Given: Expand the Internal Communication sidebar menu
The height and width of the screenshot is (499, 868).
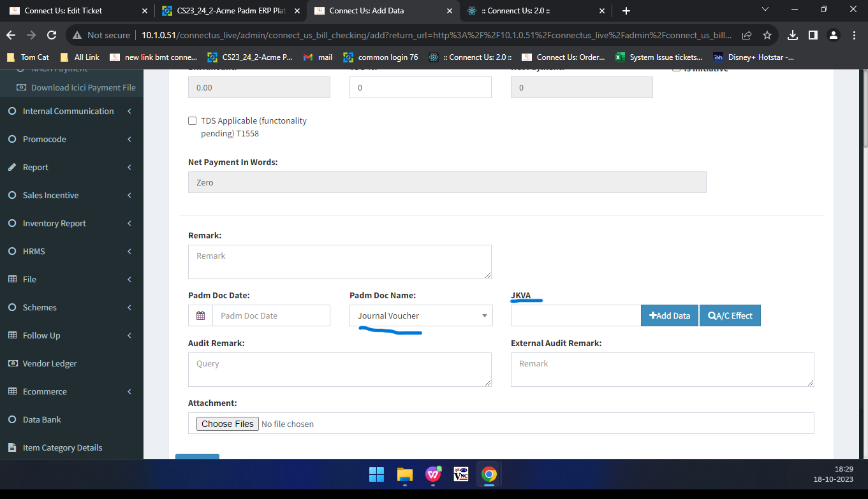Looking at the screenshot, I should point(71,111).
